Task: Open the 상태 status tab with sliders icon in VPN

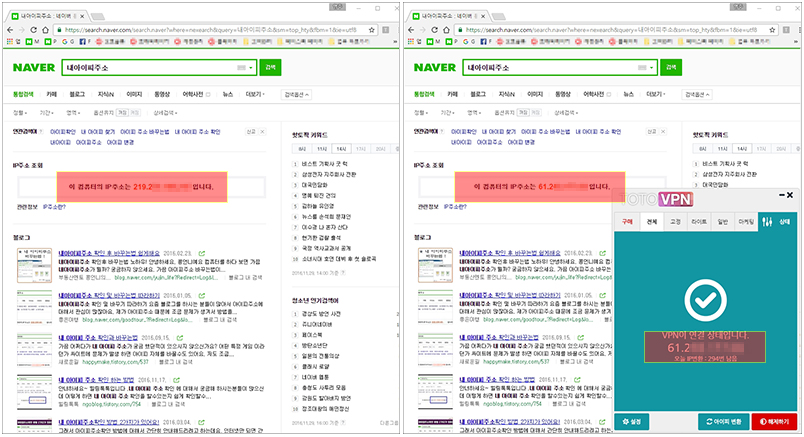Action: (x=778, y=222)
